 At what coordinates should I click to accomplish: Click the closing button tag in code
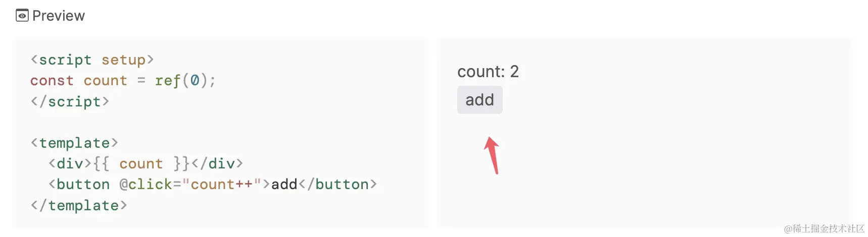coord(337,185)
